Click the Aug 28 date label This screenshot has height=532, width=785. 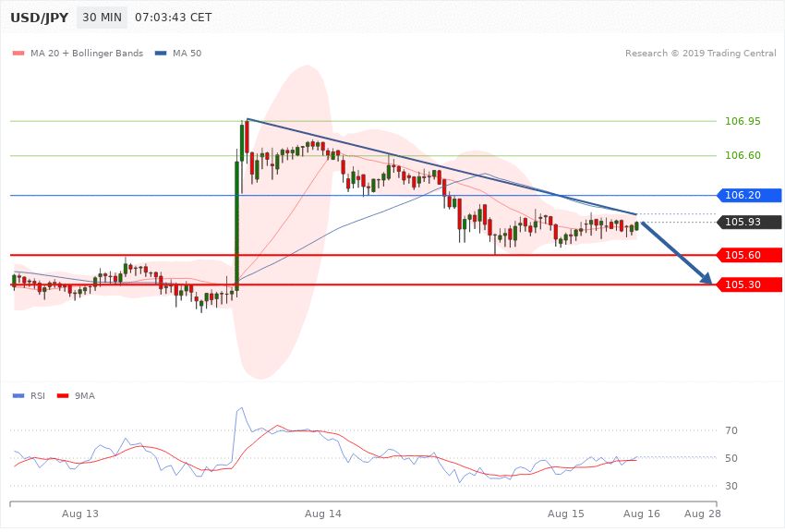click(703, 514)
